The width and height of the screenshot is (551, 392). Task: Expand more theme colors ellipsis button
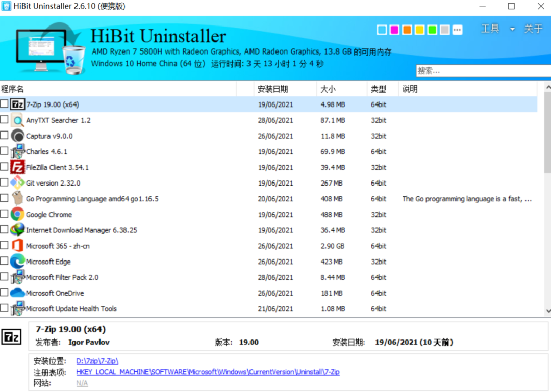pyautogui.click(x=457, y=30)
